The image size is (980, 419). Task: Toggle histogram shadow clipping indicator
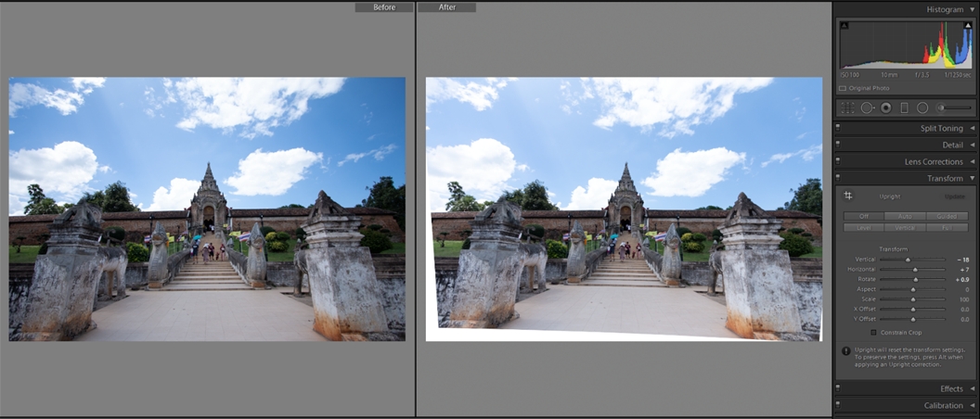point(845,26)
